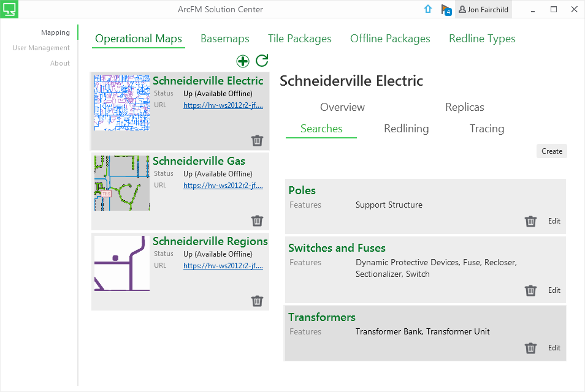Click the Create button for searches
Image resolution: width=585 pixels, height=392 pixels.
pyautogui.click(x=551, y=151)
